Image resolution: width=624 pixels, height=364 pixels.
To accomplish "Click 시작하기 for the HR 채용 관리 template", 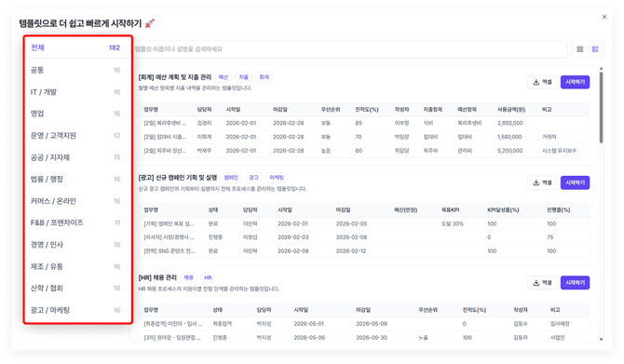I will (x=575, y=283).
